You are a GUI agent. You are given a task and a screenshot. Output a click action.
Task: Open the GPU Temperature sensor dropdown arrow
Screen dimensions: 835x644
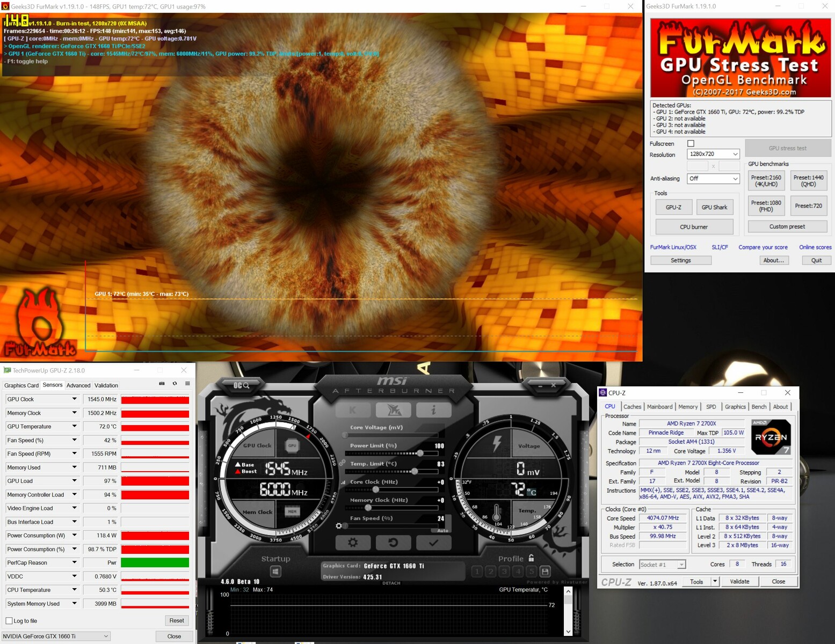coord(75,426)
